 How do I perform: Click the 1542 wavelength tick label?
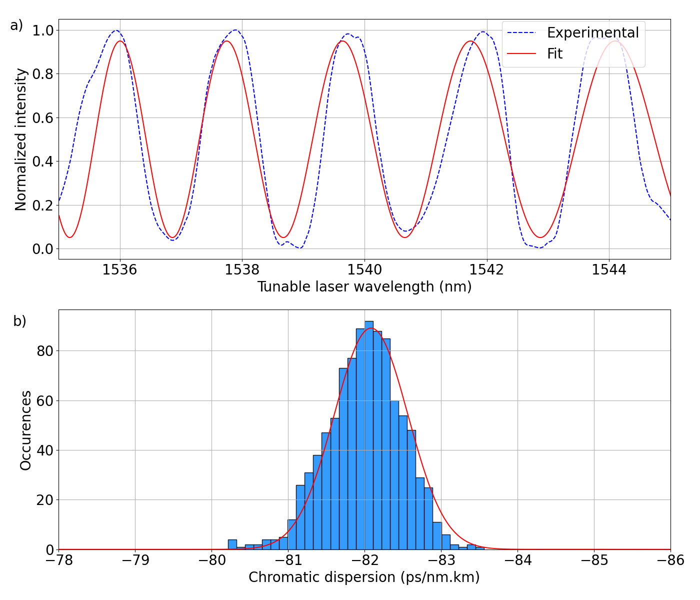tap(487, 269)
